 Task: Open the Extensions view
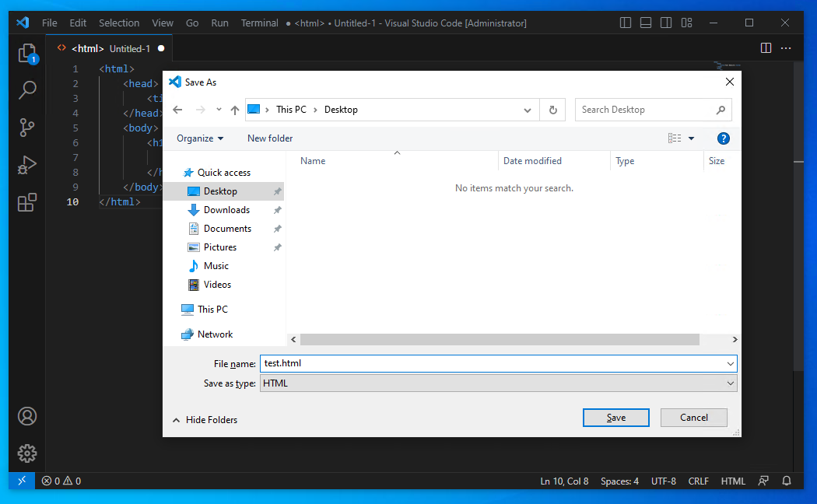click(x=27, y=202)
